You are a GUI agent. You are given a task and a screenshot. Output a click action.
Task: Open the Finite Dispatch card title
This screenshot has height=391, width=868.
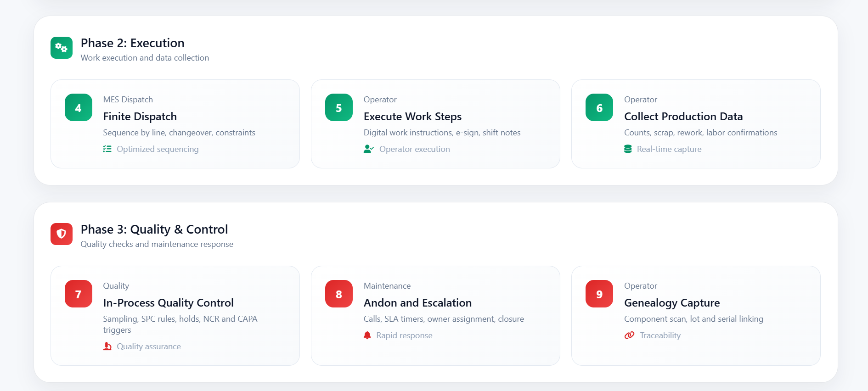pyautogui.click(x=140, y=117)
